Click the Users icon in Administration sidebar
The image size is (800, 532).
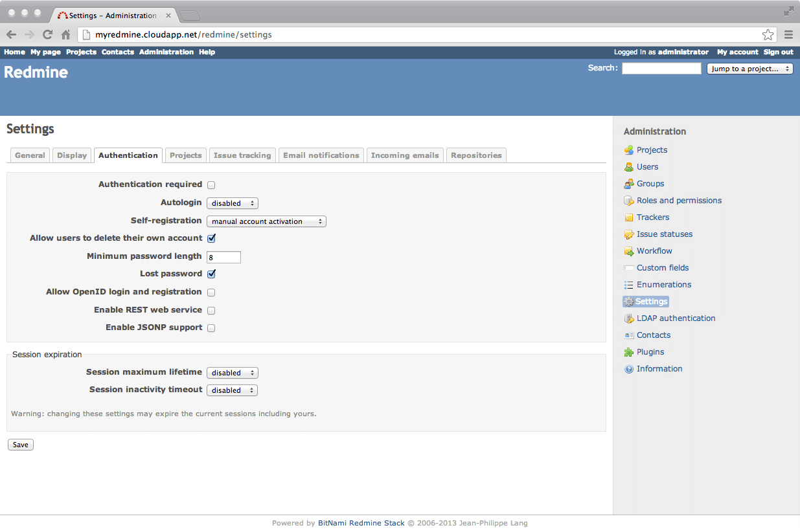(x=628, y=166)
